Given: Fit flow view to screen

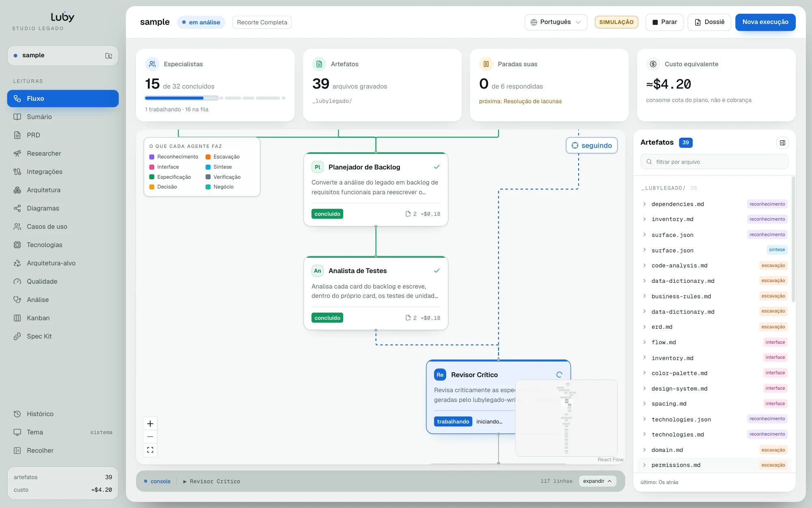Looking at the screenshot, I should tap(150, 450).
